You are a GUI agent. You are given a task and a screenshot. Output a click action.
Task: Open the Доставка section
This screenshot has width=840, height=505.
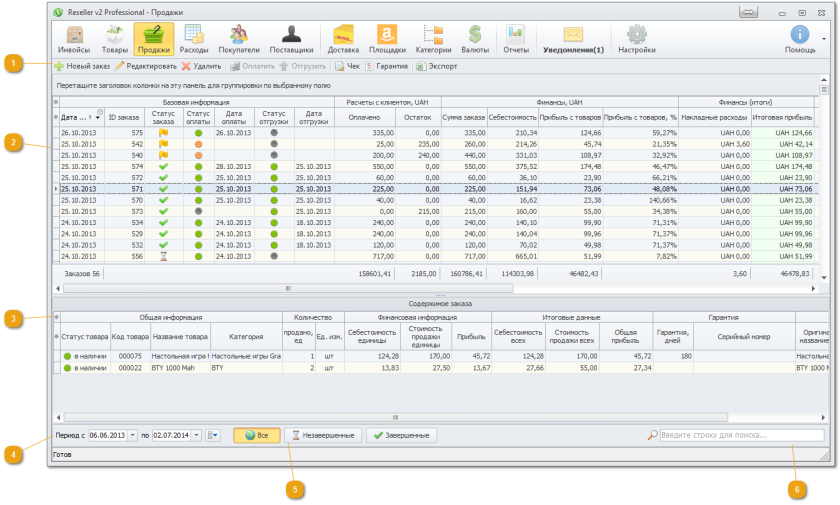pyautogui.click(x=343, y=39)
